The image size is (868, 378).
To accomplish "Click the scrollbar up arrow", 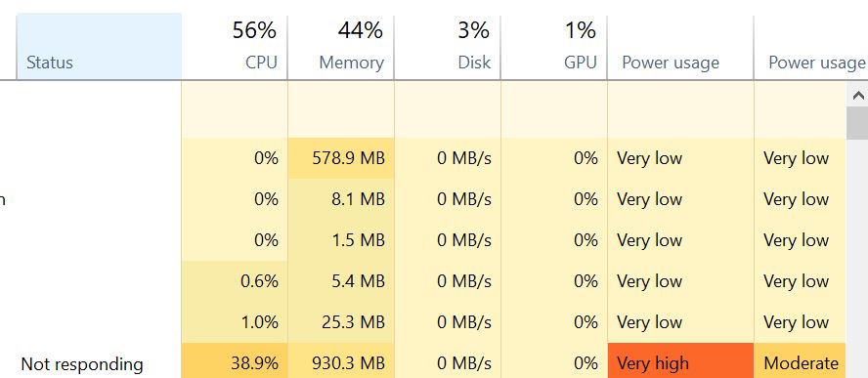I will click(857, 95).
